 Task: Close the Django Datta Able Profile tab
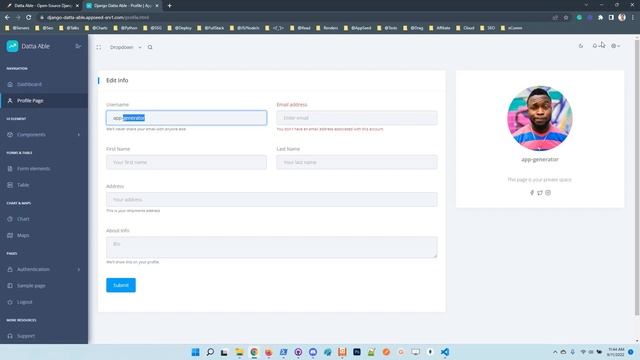click(157, 6)
